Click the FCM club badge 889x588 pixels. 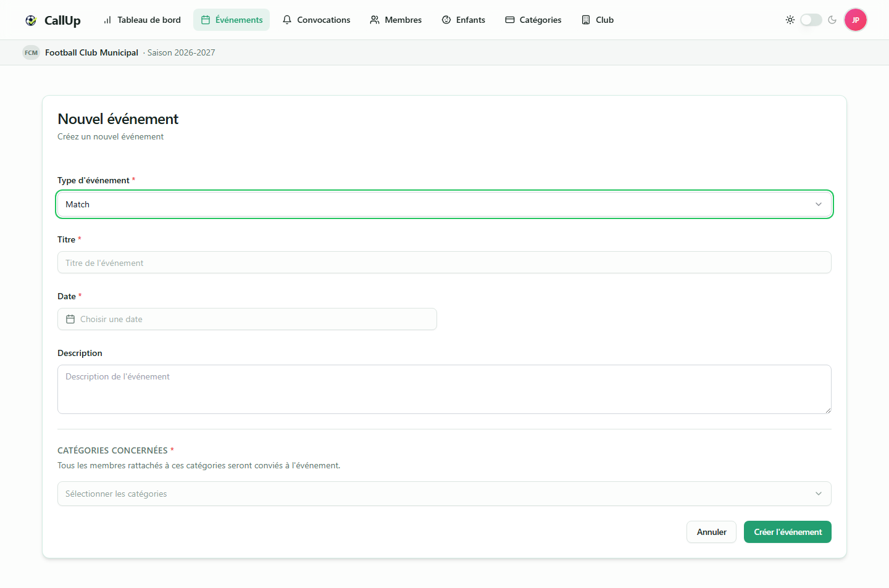[x=31, y=52]
